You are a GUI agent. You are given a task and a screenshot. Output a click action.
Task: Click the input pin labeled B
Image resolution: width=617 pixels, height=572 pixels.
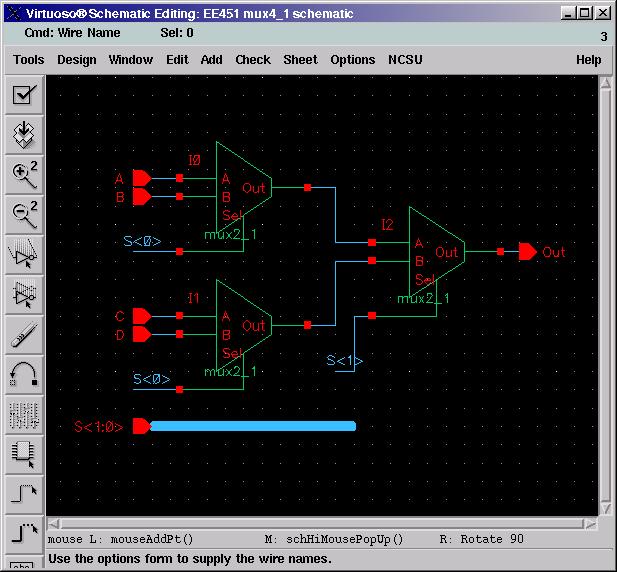142,197
